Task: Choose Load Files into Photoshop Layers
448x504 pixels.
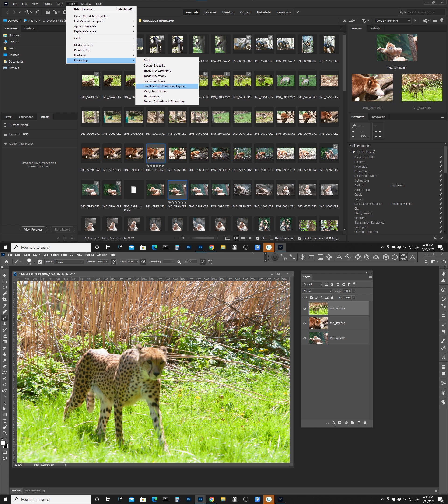Action: click(x=164, y=86)
